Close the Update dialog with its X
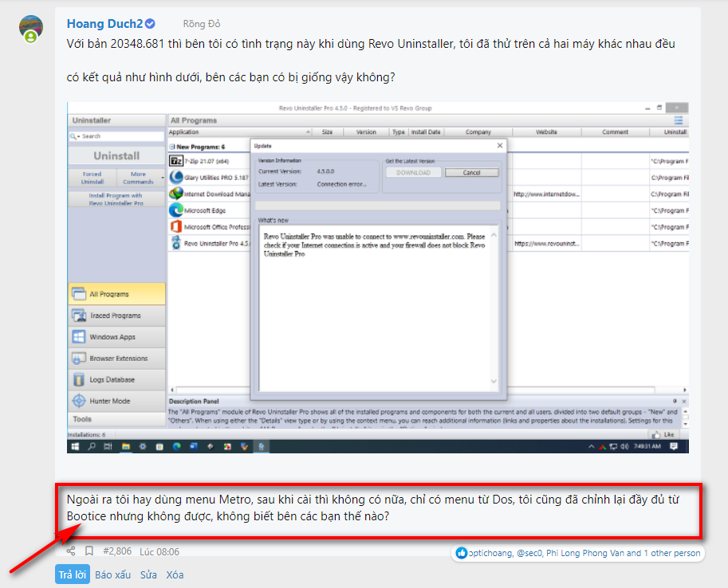Screen dimensions: 728x588 pos(500,146)
